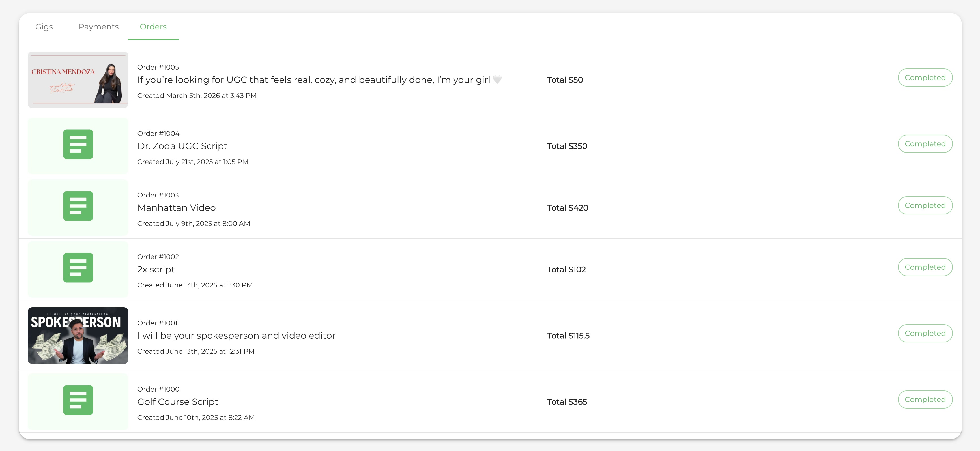Click Completed badge for Order #1004
The height and width of the screenshot is (451, 980).
pyautogui.click(x=925, y=144)
